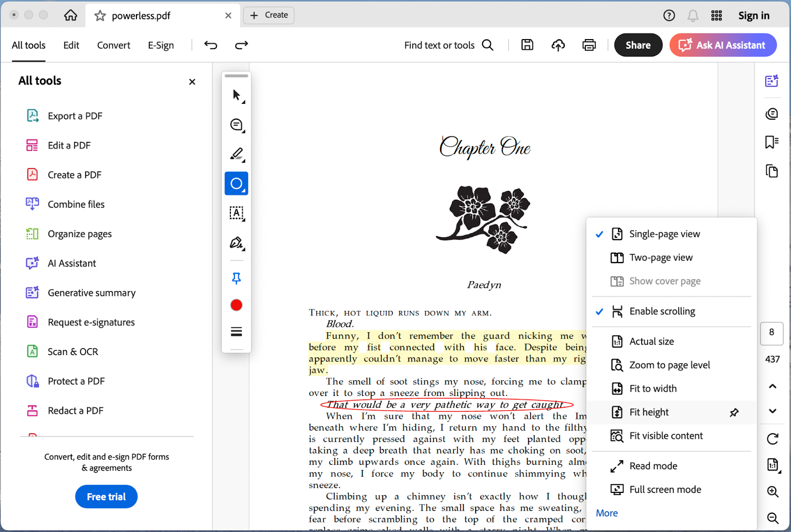Image resolution: width=791 pixels, height=532 pixels.
Task: Open the red color swatch picker
Action: (236, 305)
